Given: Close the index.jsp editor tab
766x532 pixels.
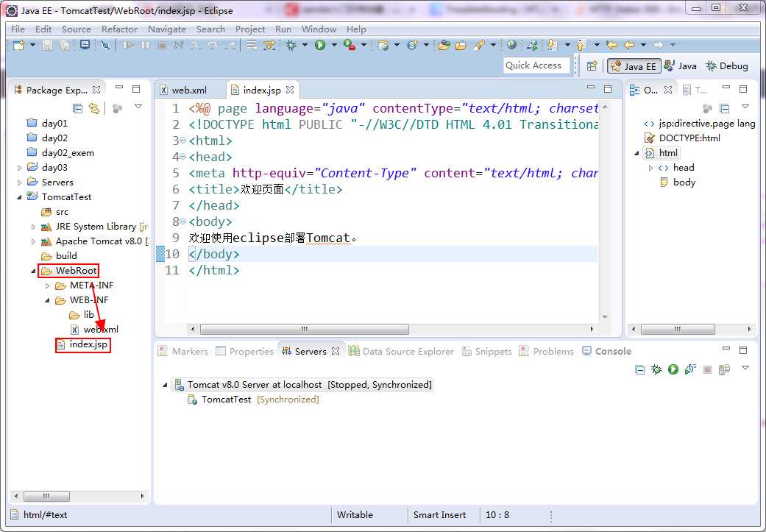Looking at the screenshot, I should pyautogui.click(x=290, y=90).
